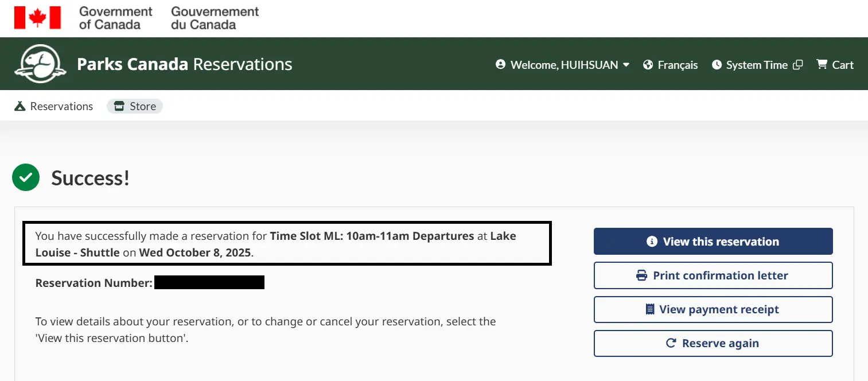
Task: Click the printer icon on confirmation button
Action: [642, 275]
